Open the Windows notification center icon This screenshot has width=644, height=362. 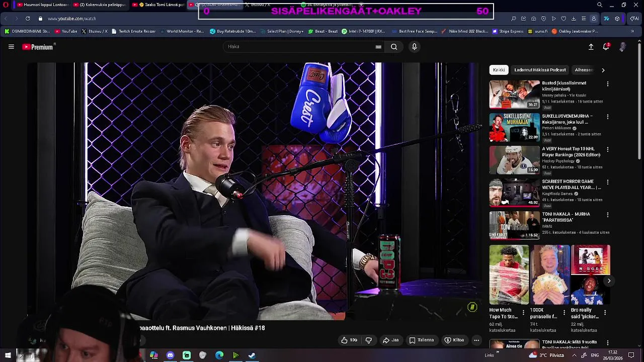click(x=631, y=355)
